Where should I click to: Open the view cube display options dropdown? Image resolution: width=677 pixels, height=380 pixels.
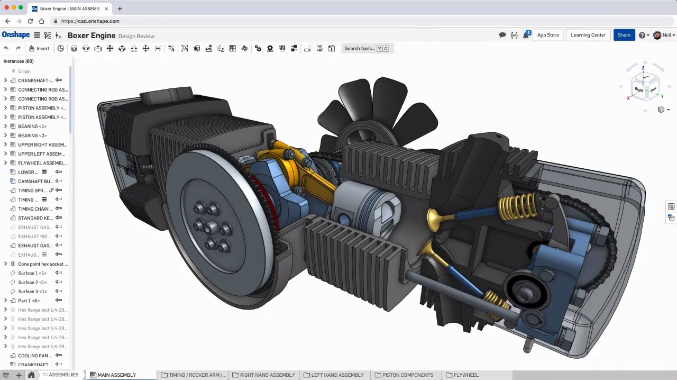663,110
